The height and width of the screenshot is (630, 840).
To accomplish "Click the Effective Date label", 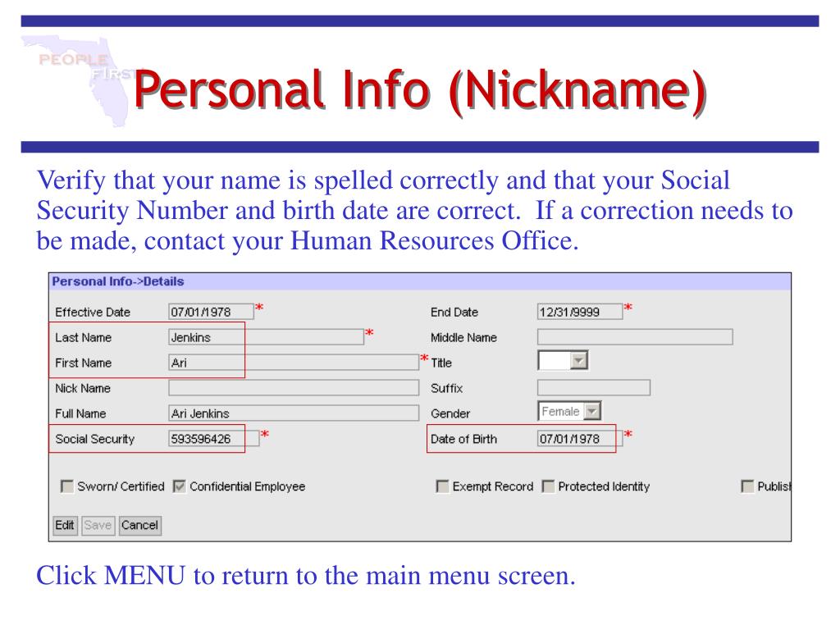I will 93,313.
